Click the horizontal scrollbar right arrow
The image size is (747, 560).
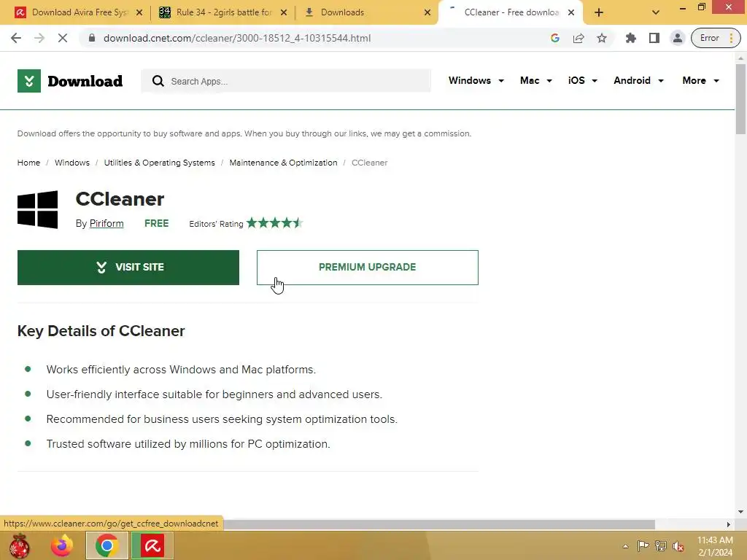pos(728,524)
